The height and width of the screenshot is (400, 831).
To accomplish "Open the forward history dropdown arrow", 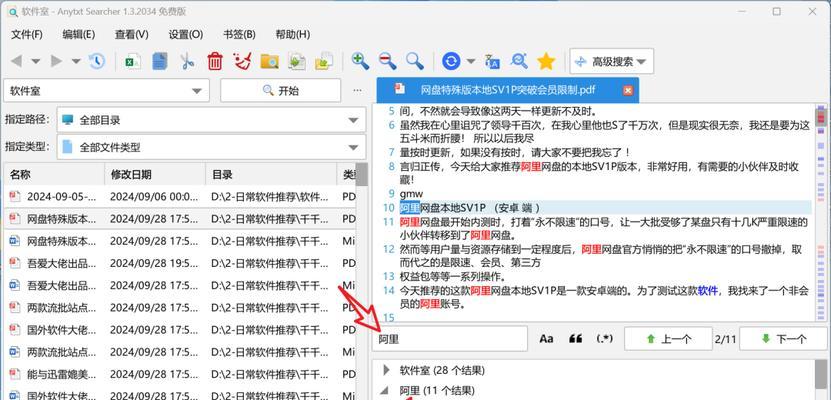I will (76, 61).
